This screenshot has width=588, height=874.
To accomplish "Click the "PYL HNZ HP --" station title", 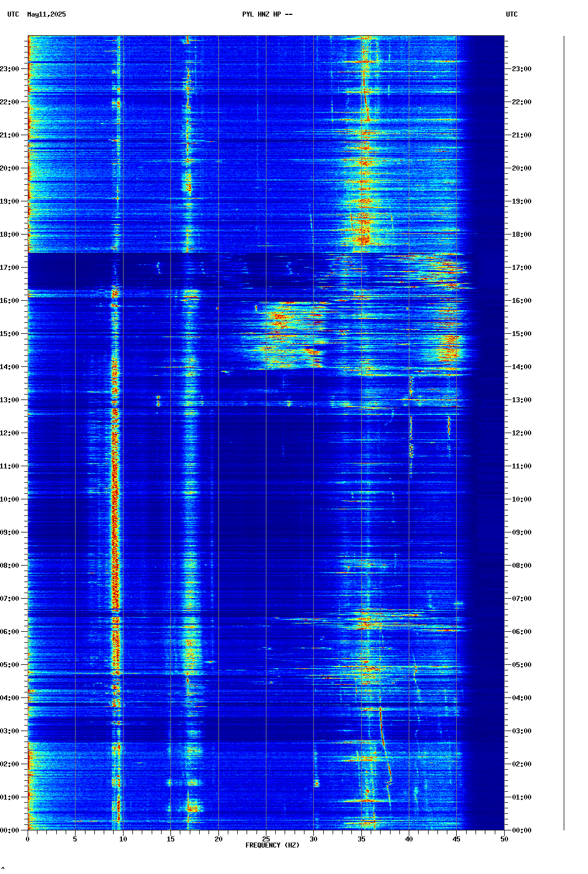I will click(x=268, y=14).
